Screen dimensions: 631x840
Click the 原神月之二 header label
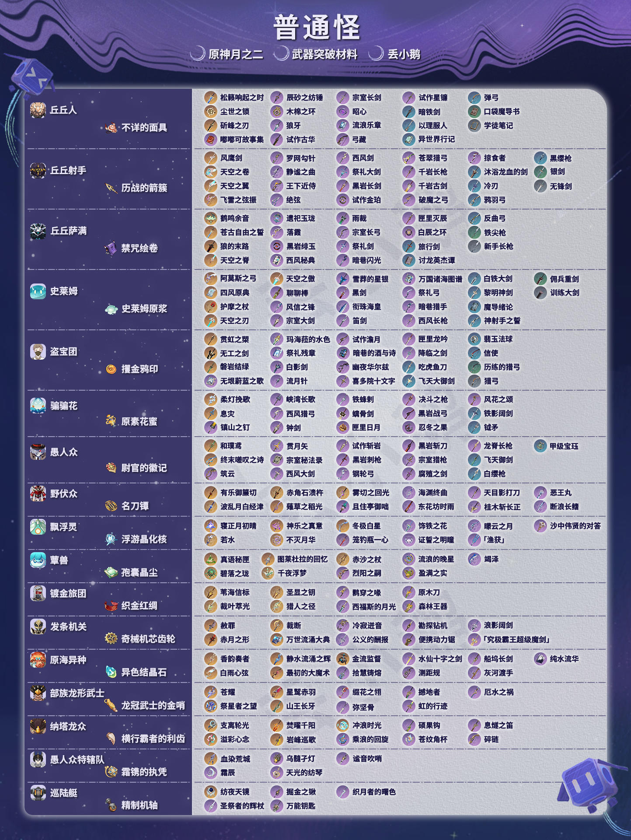[236, 54]
